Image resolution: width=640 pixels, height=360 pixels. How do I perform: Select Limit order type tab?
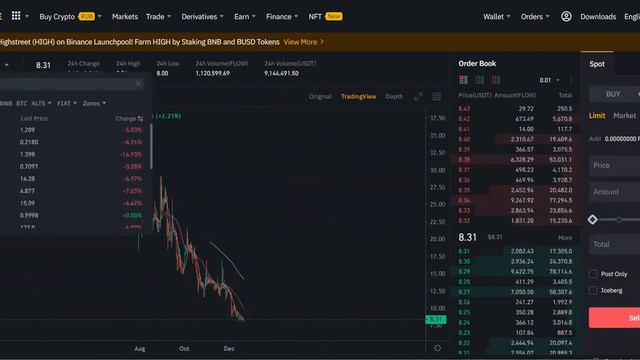coord(597,116)
